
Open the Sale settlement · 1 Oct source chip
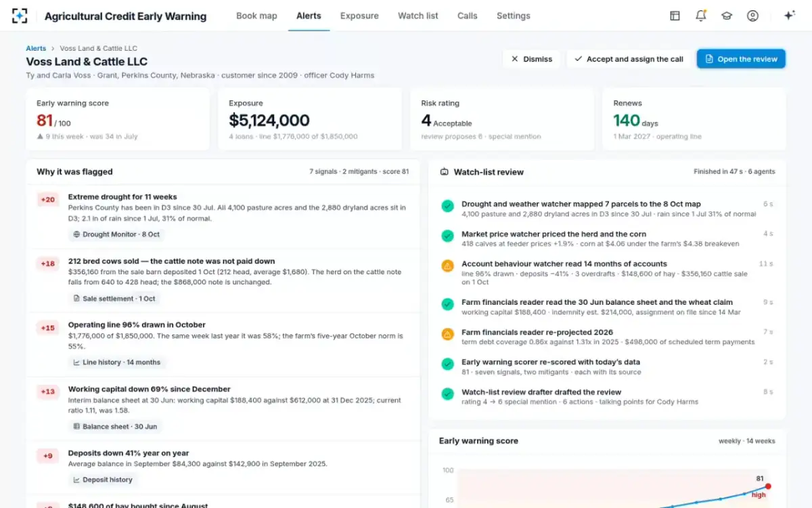click(114, 299)
